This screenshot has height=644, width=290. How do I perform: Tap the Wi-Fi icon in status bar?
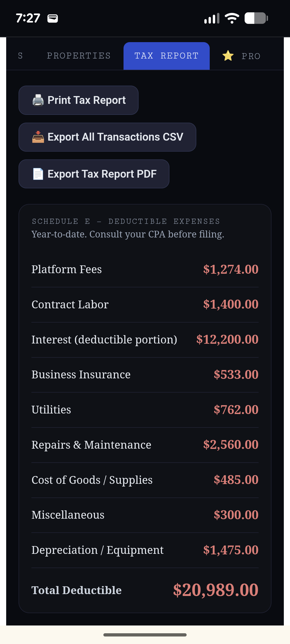click(232, 18)
